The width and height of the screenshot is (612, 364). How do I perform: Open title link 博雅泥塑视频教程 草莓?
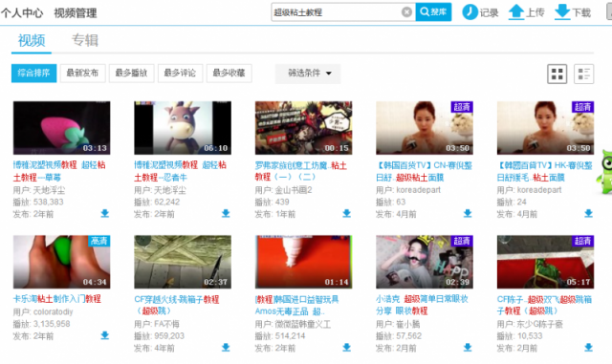(x=59, y=171)
